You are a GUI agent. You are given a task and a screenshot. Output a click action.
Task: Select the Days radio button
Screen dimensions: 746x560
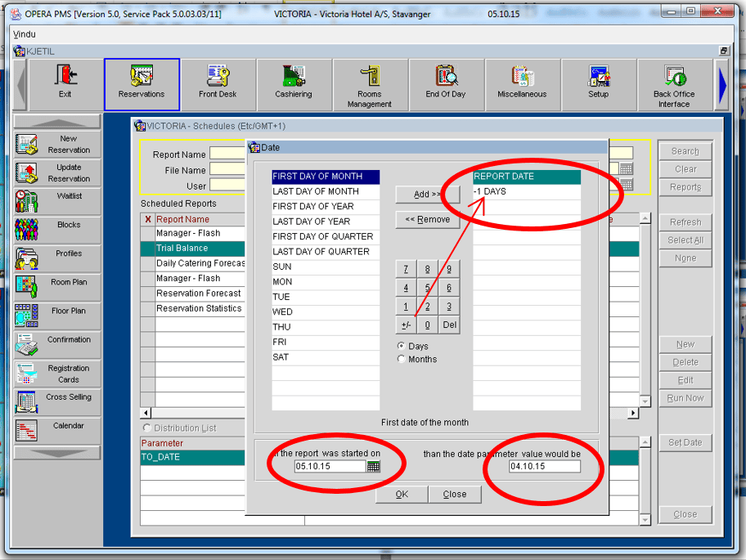(x=401, y=347)
